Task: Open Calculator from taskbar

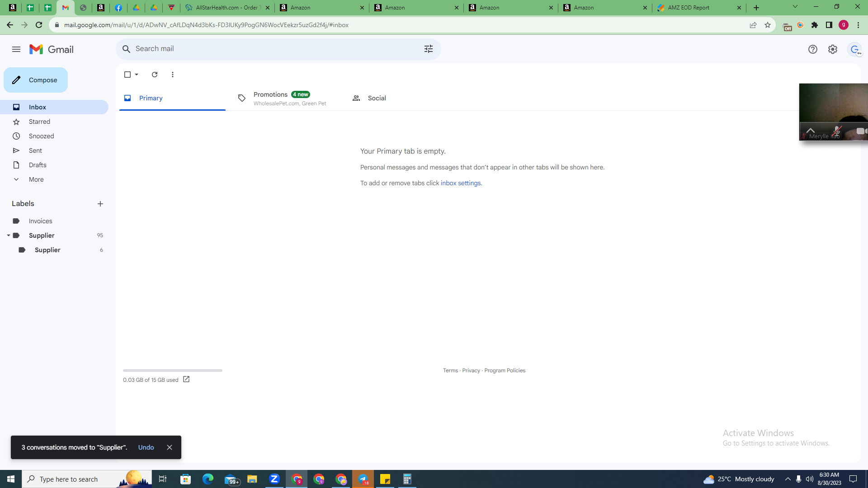Action: pos(407,479)
